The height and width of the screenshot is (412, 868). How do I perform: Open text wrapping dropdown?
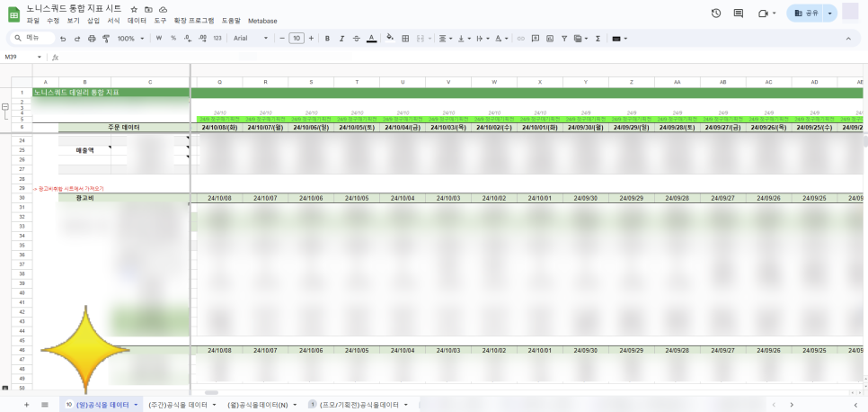tap(483, 39)
